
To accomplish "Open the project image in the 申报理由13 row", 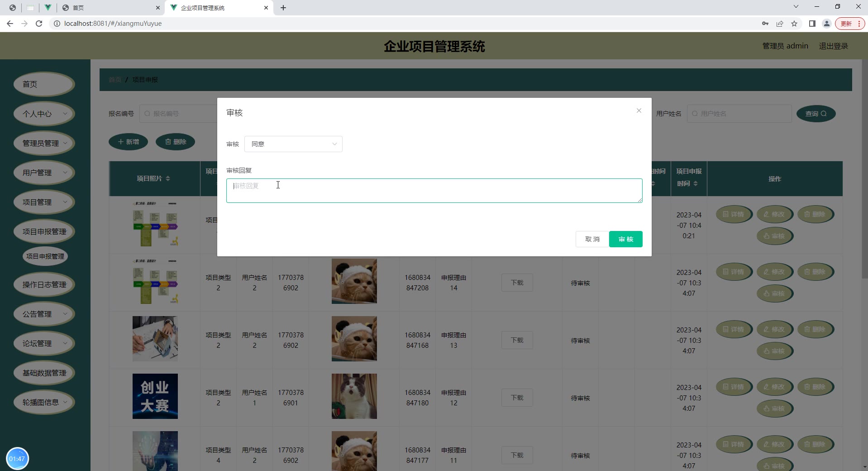I will (x=155, y=339).
